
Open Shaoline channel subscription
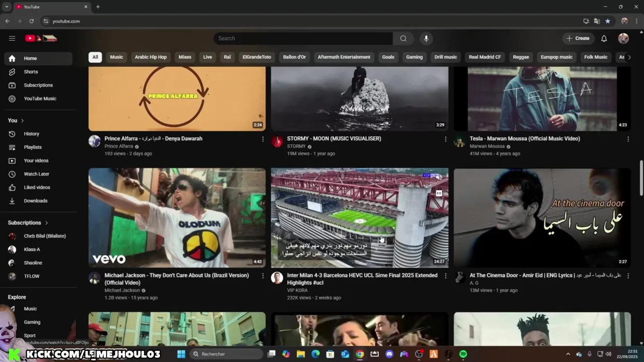pos(38,263)
